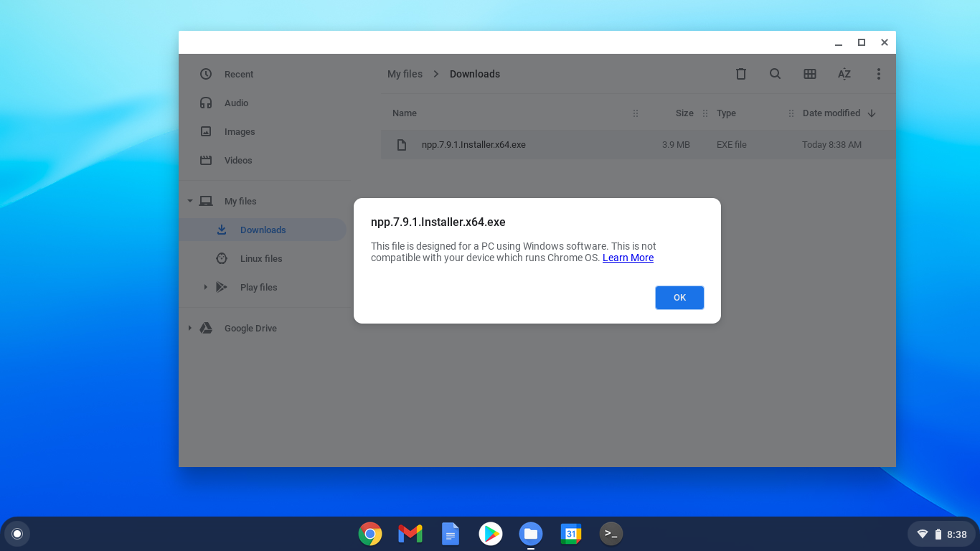This screenshot has width=980, height=551.
Task: Open Chrome from the shelf
Action: 370,534
